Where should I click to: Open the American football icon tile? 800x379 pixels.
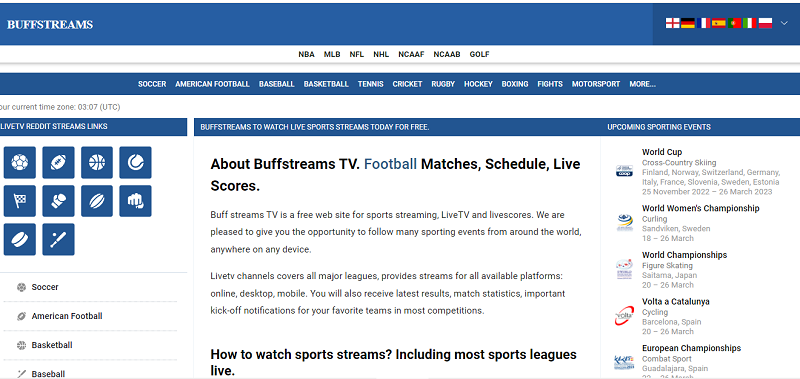(x=58, y=162)
